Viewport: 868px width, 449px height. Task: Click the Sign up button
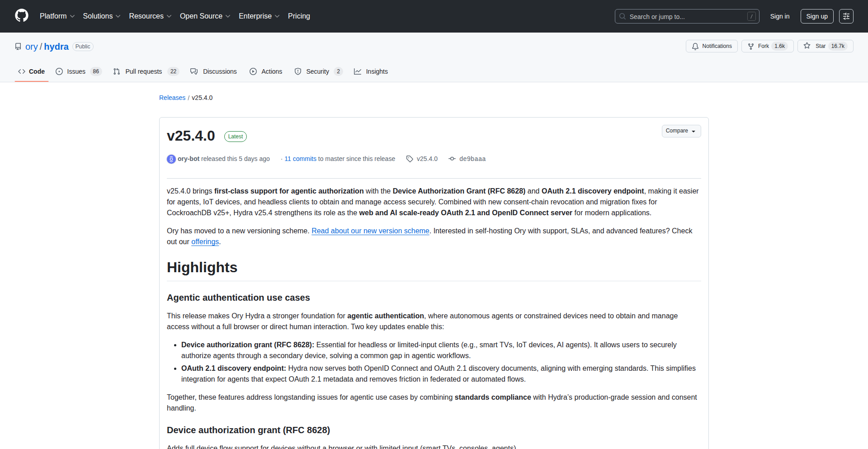(817, 16)
